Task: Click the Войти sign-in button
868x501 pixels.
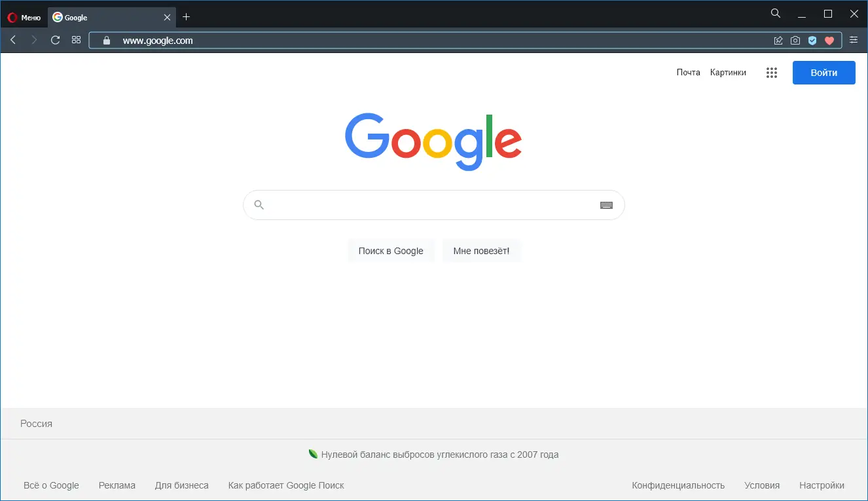Action: 824,73
